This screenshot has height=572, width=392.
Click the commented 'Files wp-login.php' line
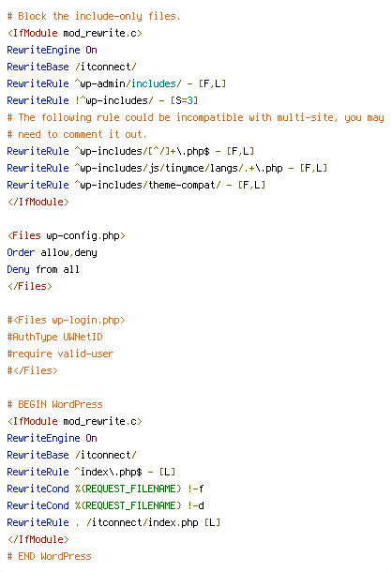(x=66, y=320)
